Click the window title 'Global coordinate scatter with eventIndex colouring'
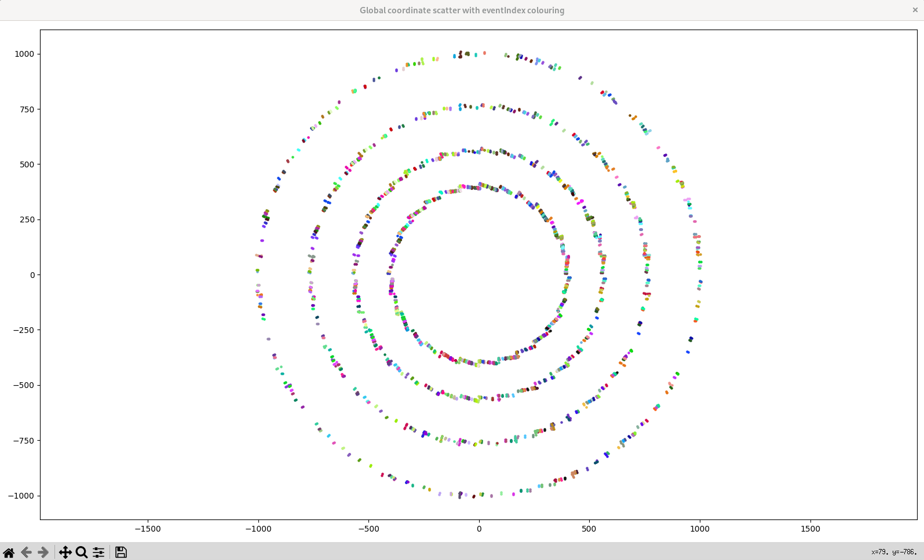 [462, 10]
